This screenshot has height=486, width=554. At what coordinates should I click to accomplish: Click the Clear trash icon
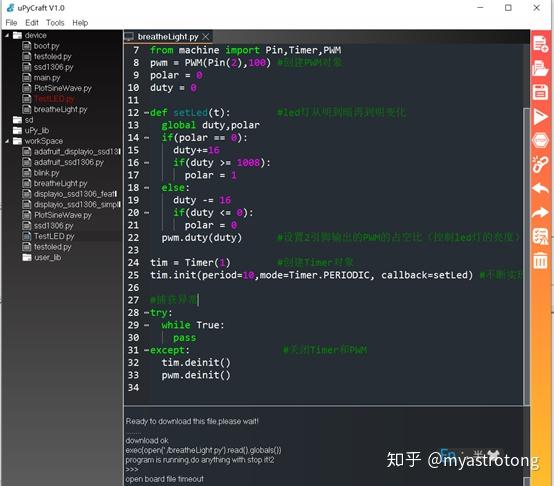point(540,261)
